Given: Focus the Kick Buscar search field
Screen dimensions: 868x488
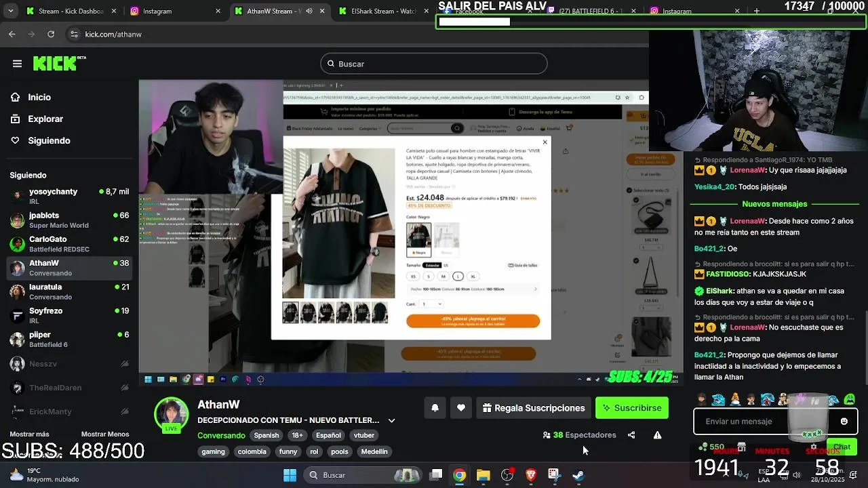Looking at the screenshot, I should tap(434, 64).
